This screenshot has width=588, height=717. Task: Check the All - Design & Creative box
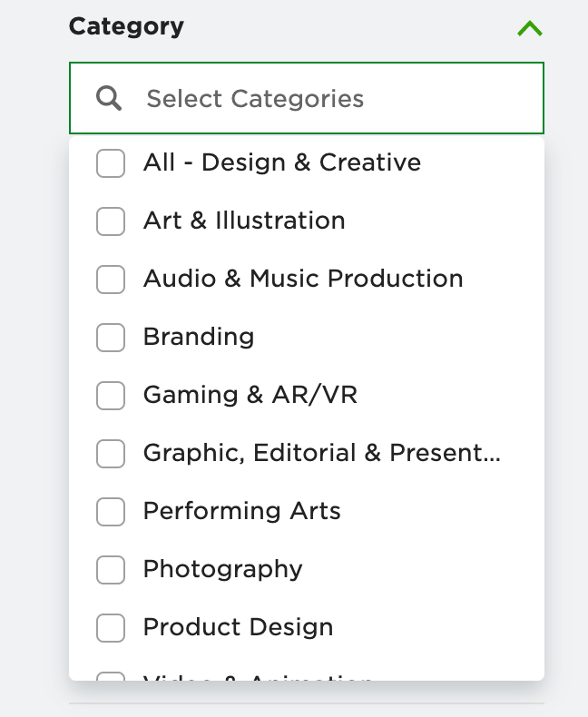111,163
